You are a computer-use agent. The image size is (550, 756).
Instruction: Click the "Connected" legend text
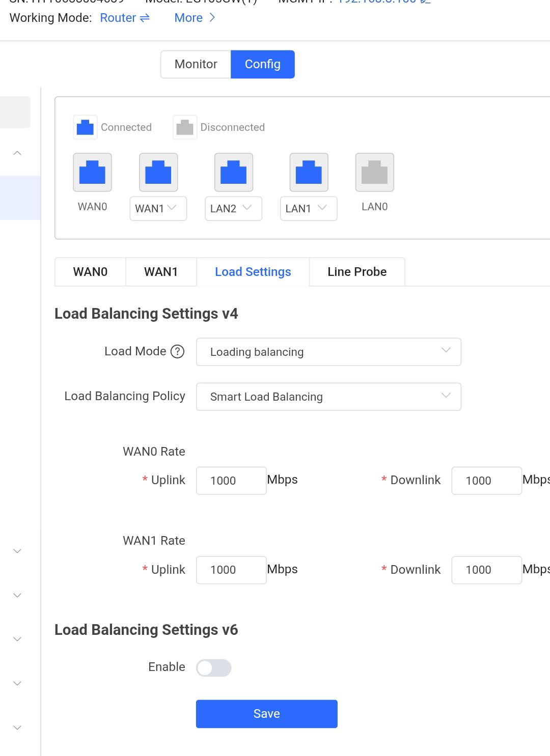(126, 127)
